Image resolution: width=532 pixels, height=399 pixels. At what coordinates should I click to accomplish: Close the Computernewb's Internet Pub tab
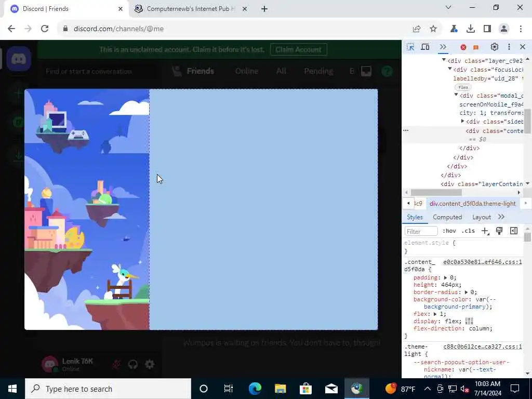click(x=245, y=9)
